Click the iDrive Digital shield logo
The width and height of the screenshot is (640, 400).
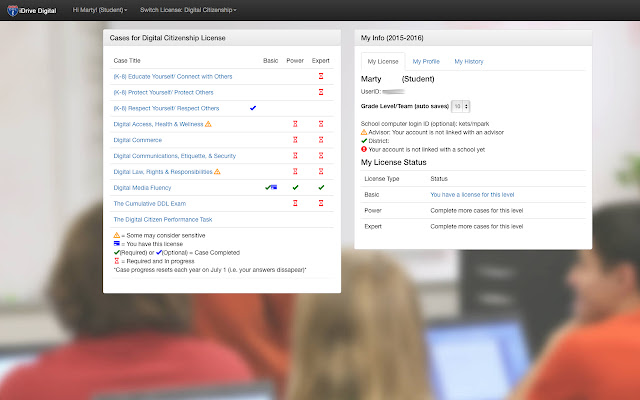point(12,10)
